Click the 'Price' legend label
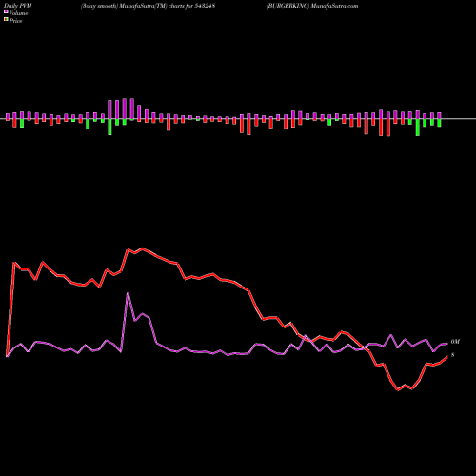Screen dimensions: 476x476 (15, 21)
